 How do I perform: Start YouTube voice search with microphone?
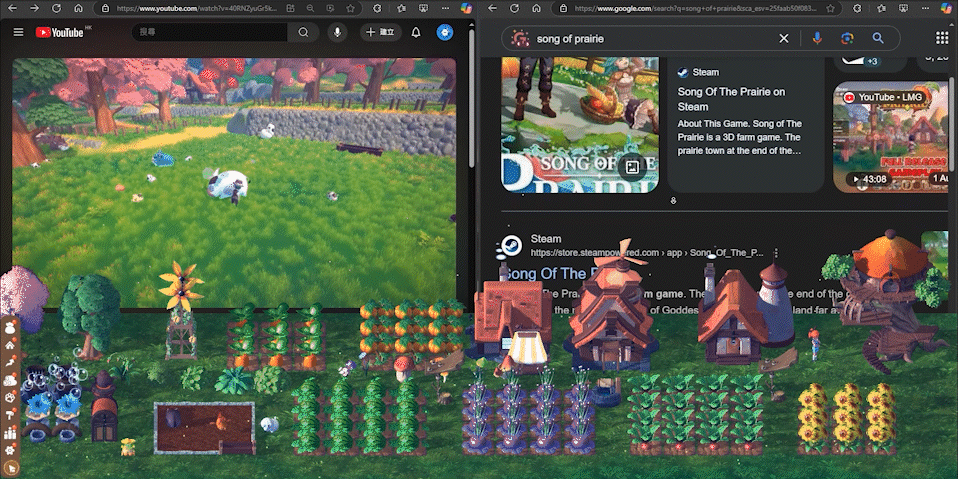point(337,32)
